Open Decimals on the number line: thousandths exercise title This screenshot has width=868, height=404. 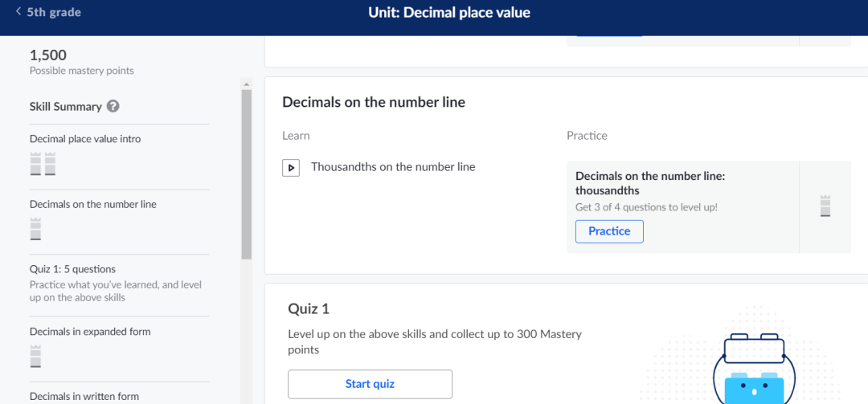click(x=650, y=183)
